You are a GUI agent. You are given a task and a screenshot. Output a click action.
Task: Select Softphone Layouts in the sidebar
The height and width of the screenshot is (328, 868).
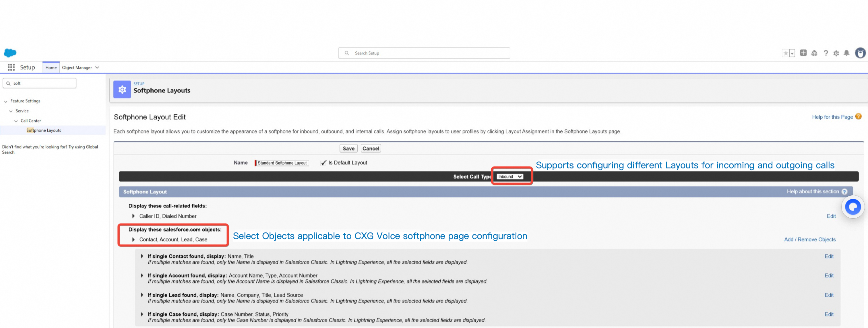point(44,130)
